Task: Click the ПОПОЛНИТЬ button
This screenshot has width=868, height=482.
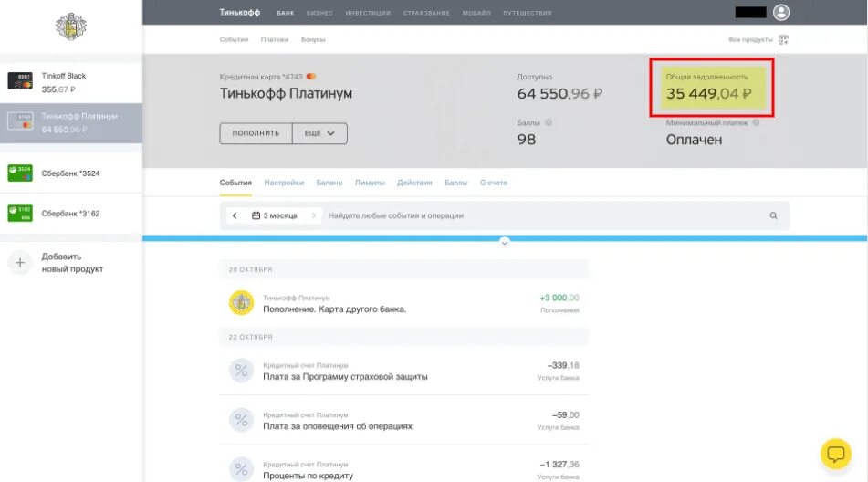Action: click(256, 133)
